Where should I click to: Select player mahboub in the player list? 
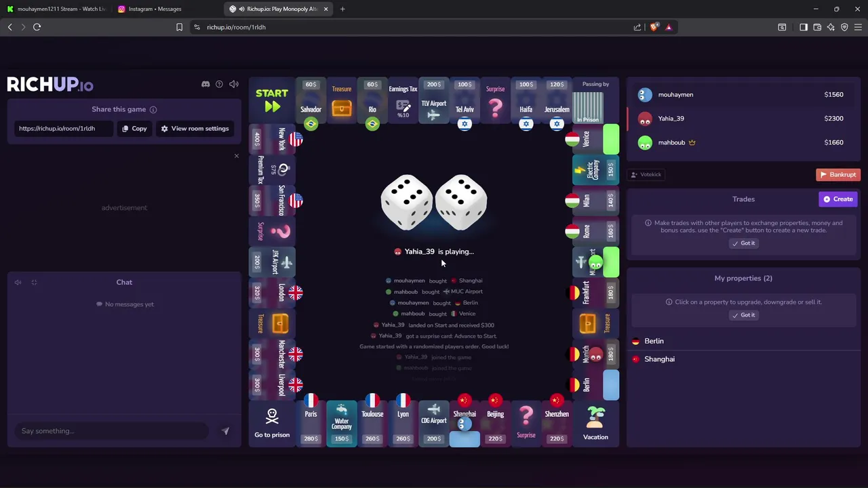(743, 142)
